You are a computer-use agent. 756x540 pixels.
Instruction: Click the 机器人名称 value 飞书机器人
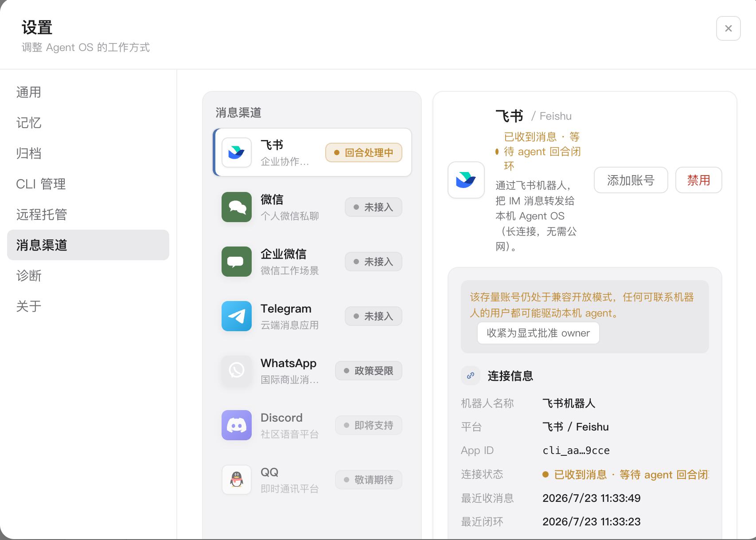tap(569, 403)
